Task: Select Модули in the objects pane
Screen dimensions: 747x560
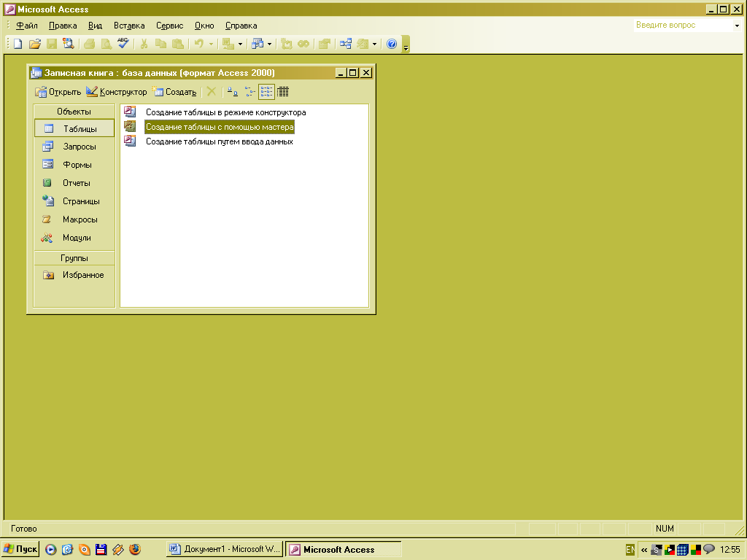Action: pos(74,238)
